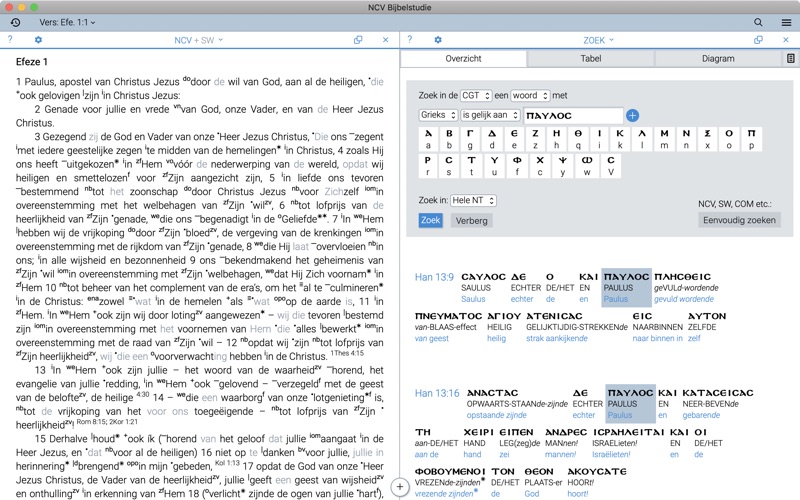
Task: Pop out ZOEK panel window
Action: point(758,40)
